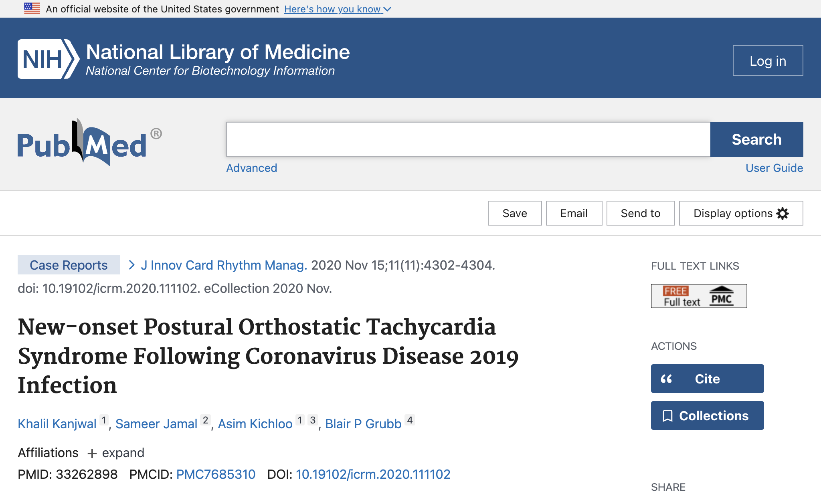
Task: Click the bookmark icon on Collections button
Action: (667, 415)
